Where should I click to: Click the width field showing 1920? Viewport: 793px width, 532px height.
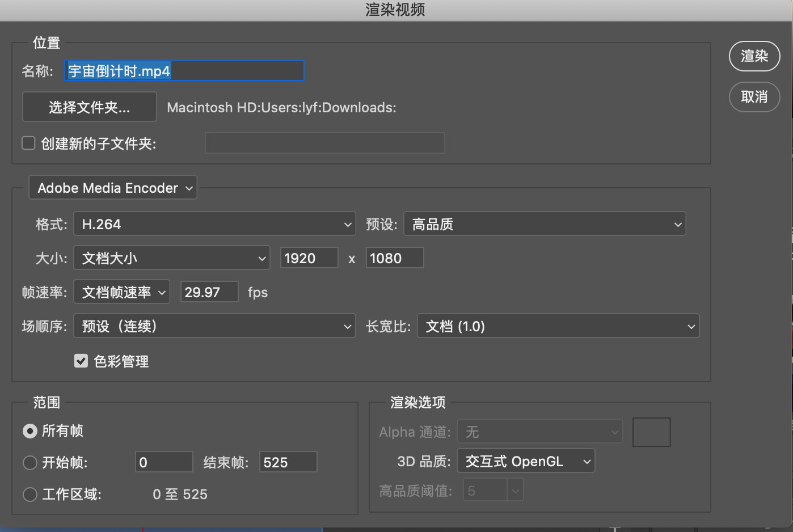[309, 258]
